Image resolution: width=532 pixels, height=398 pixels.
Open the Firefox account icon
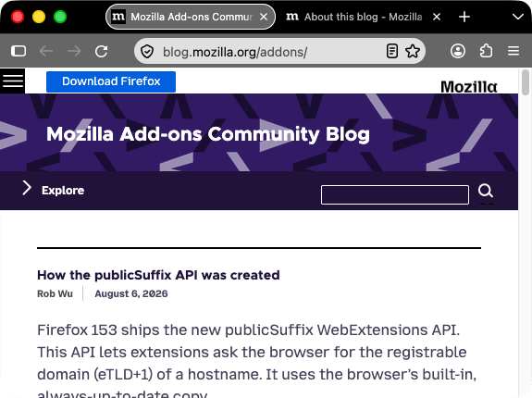click(458, 51)
